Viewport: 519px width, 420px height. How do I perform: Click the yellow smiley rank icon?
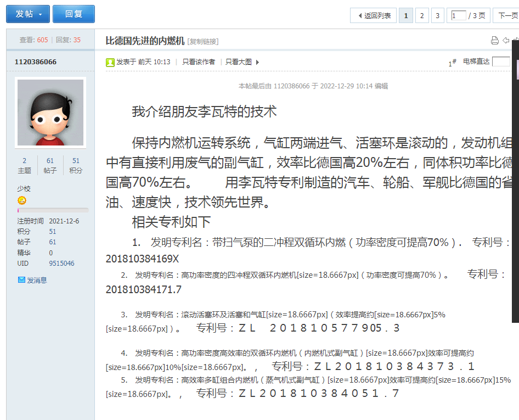coord(22,200)
